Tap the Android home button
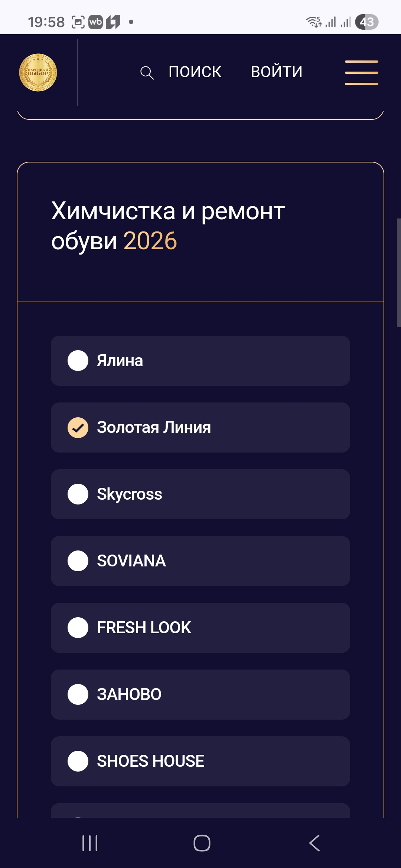 (x=202, y=843)
